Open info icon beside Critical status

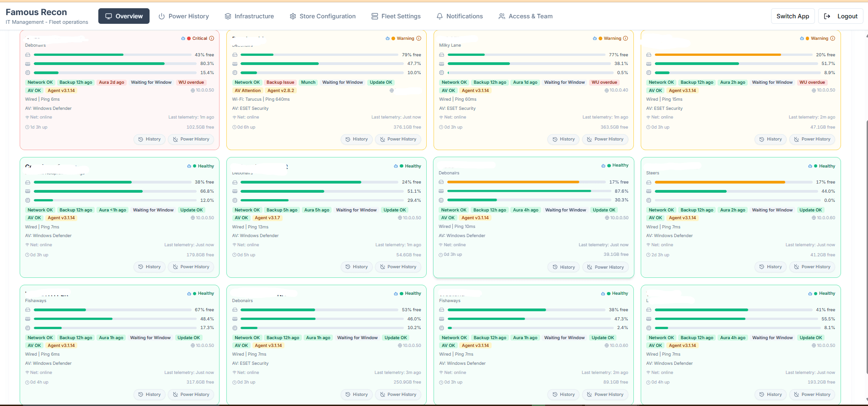coord(212,38)
